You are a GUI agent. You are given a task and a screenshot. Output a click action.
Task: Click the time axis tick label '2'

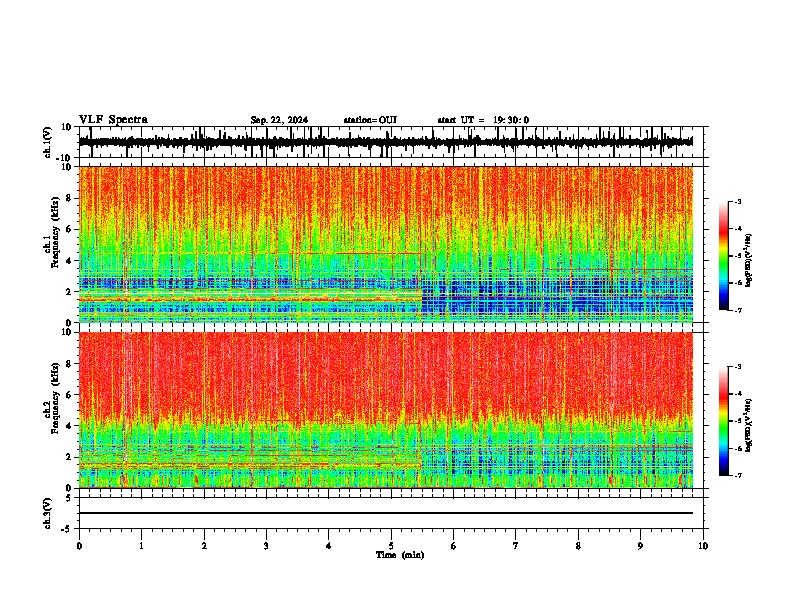pyautogui.click(x=204, y=546)
